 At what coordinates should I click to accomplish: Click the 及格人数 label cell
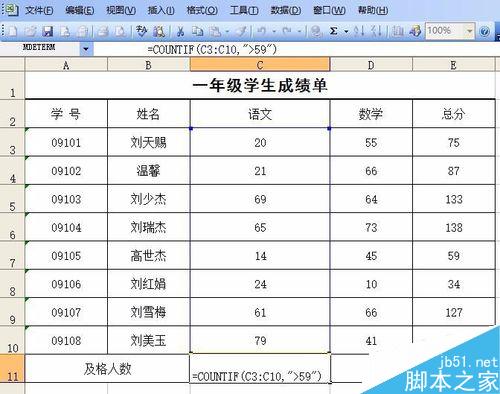pos(107,369)
